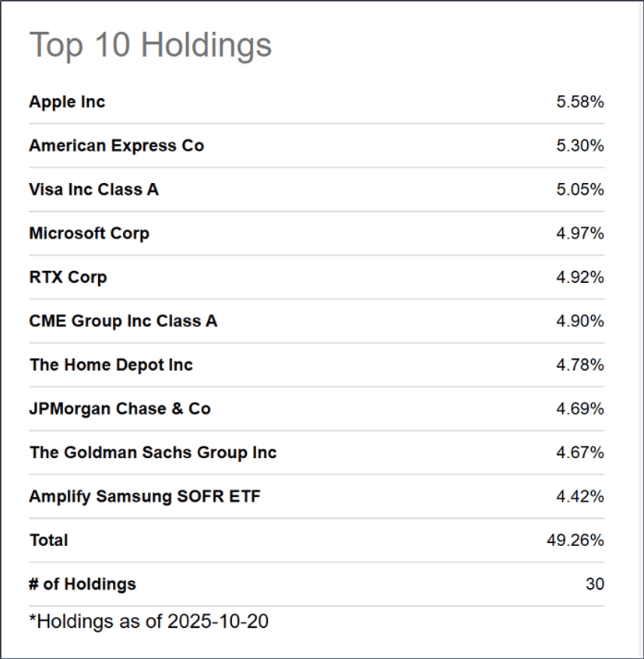Click the holdings date footnote
Screen dimensions: 644x659
coord(149,622)
